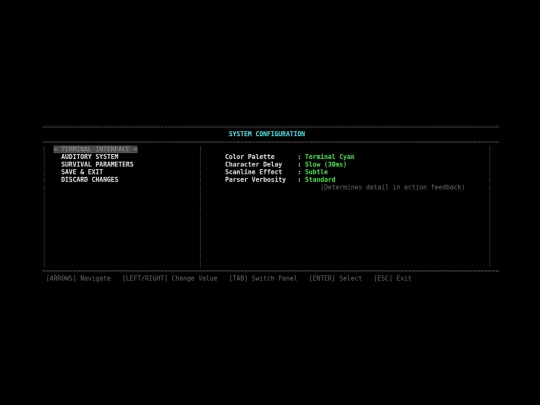Open the AUDITORY SYSTEM menu entry
Screen dimensions: 540x405
click(x=90, y=157)
